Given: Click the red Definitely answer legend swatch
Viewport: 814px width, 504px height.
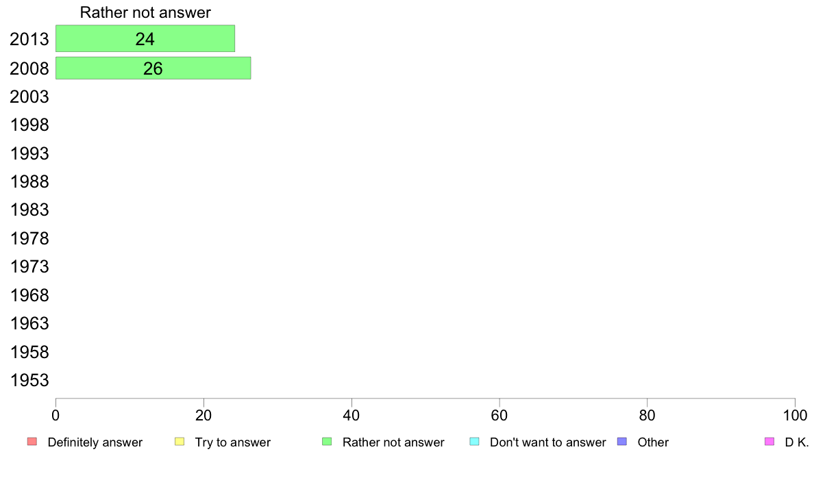Looking at the screenshot, I should click(32, 442).
